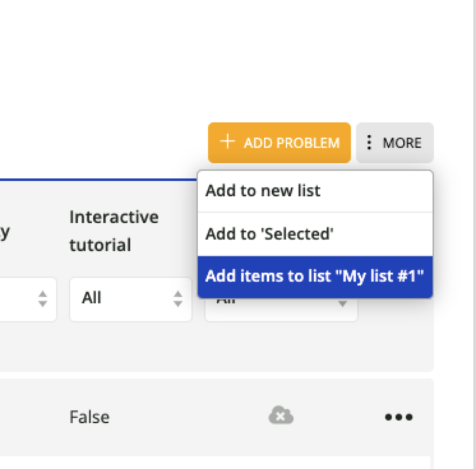Click the gray cloud with X icon
This screenshot has height=469, width=476.
click(x=281, y=415)
